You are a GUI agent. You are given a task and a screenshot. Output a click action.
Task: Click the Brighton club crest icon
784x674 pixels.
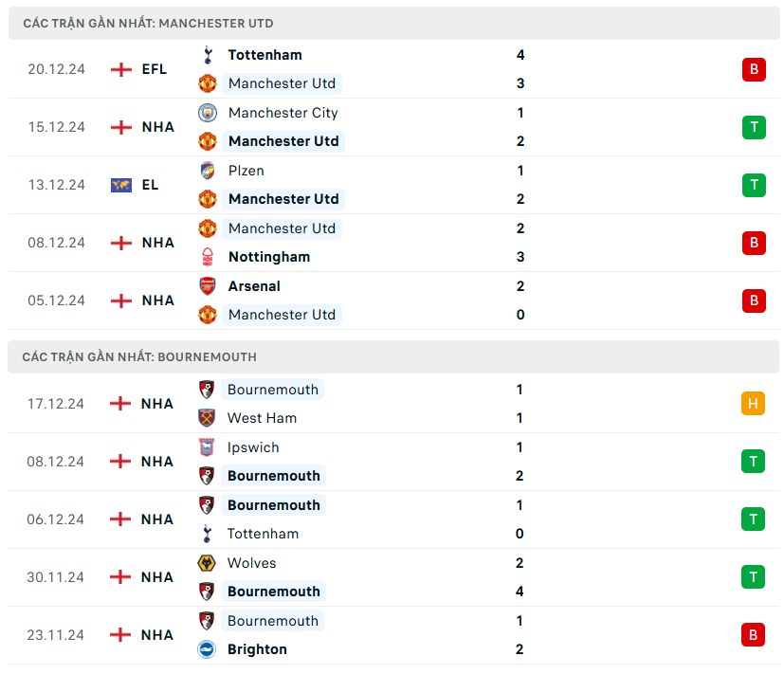click(x=207, y=649)
